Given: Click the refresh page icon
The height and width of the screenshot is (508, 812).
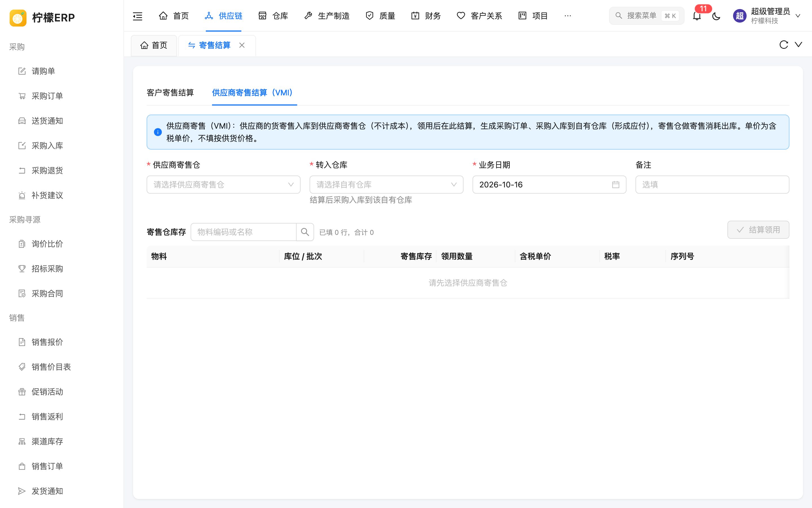Looking at the screenshot, I should 784,45.
